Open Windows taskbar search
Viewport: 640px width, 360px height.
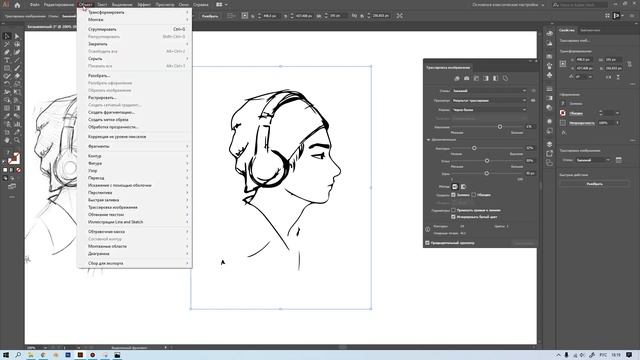[x=18, y=355]
